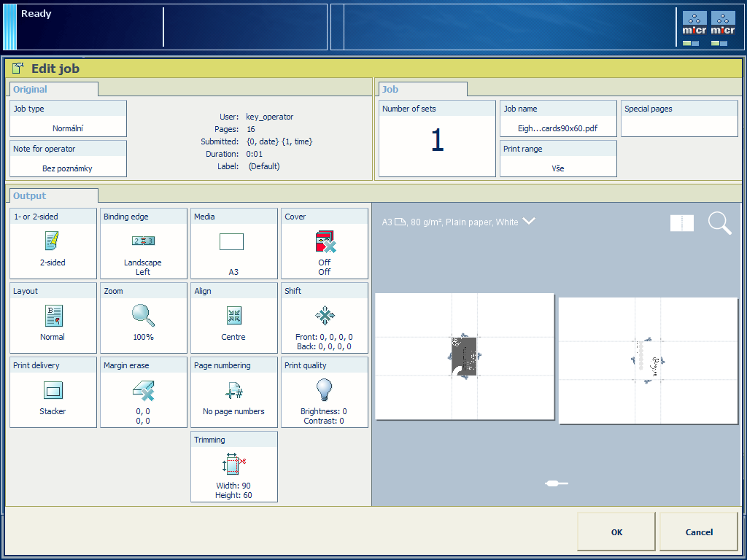The image size is (747, 560).
Task: Open the Margin erase setting
Action: click(143, 392)
